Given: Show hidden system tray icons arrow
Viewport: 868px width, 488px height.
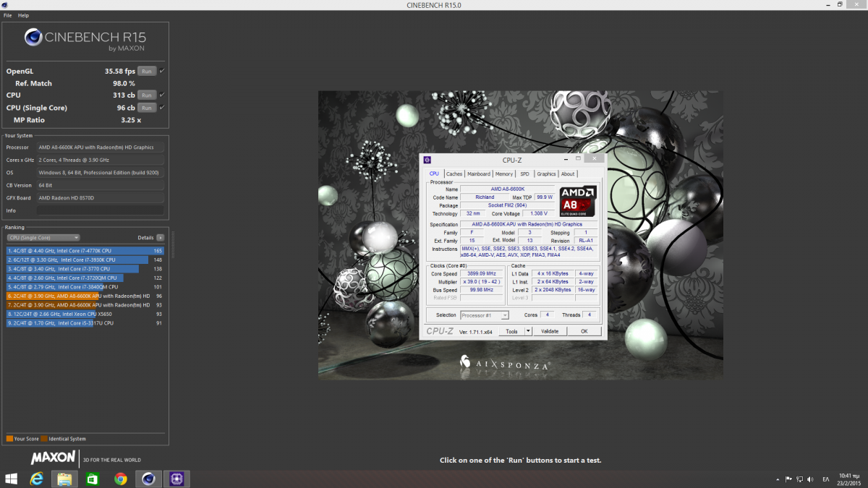Looking at the screenshot, I should click(778, 479).
